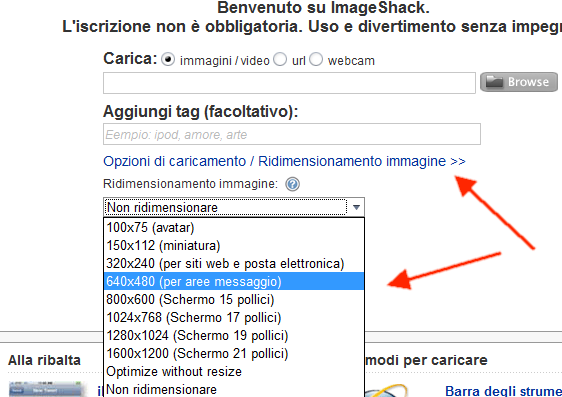Choose 1024x768 Schermo 17 pollici option
This screenshot has height=397, width=562.
(x=234, y=317)
